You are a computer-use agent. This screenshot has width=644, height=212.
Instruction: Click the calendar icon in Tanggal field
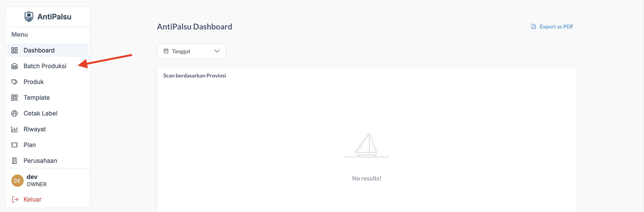point(166,51)
